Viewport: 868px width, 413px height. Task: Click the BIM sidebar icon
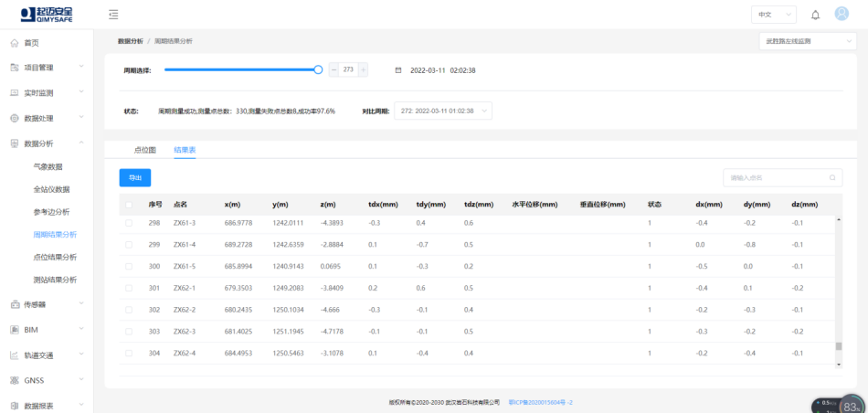click(x=15, y=330)
